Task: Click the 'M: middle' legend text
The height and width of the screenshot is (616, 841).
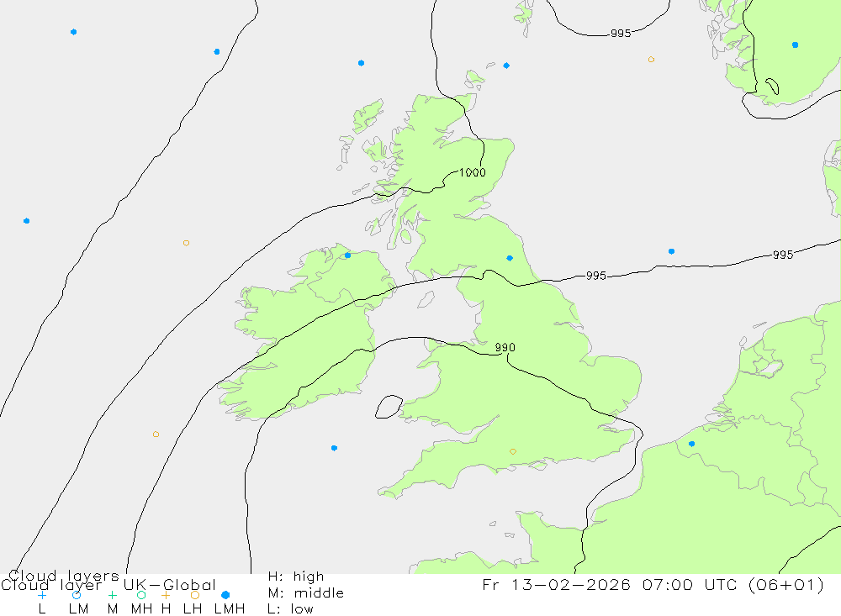Action: tap(306, 593)
